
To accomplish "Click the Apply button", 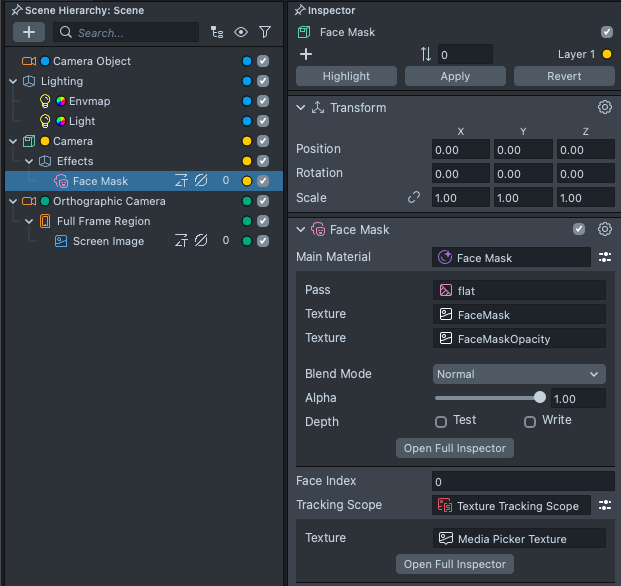I will tap(455, 76).
